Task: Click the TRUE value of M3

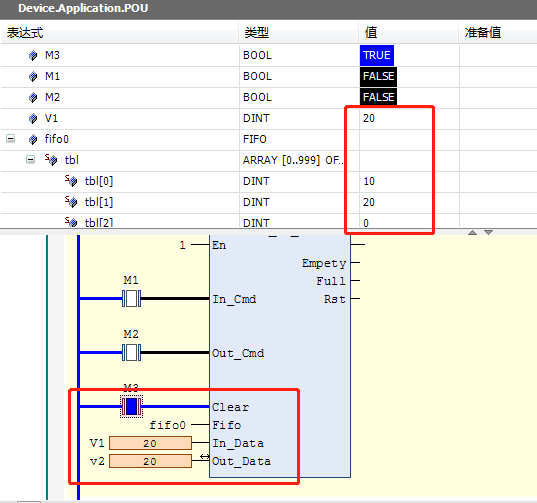Action: click(x=377, y=55)
